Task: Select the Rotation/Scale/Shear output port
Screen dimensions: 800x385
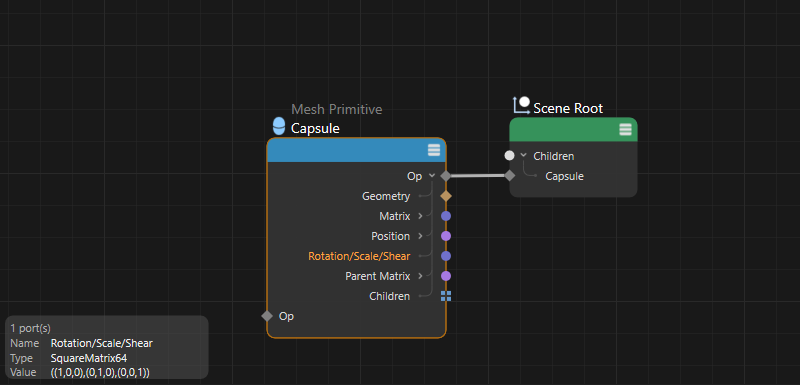Action: (x=446, y=256)
